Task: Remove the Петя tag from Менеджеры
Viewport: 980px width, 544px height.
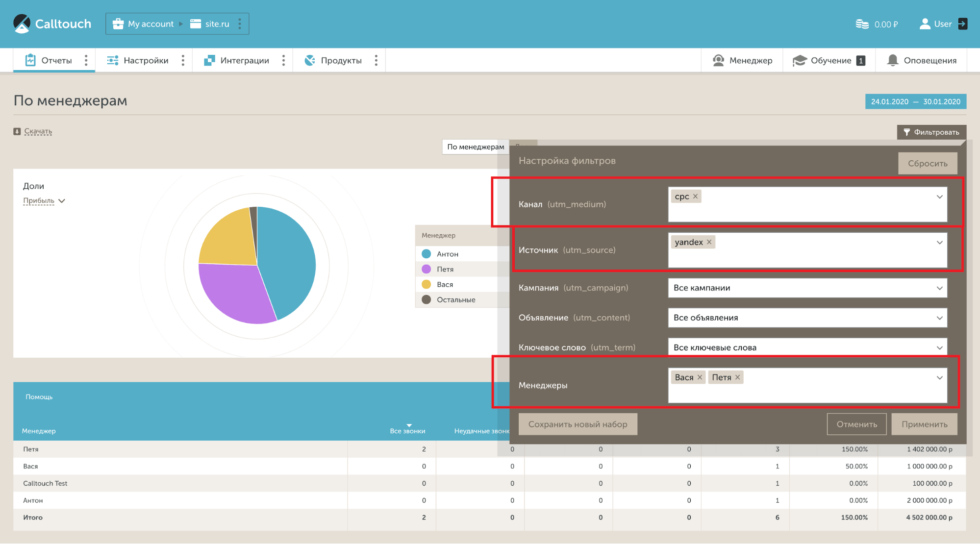Action: (737, 377)
